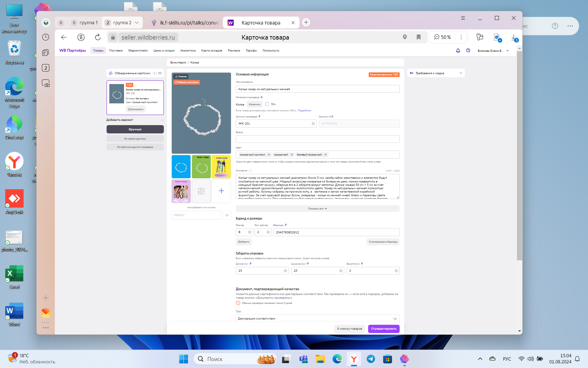Open File Explorer from the taskbar
This screenshot has width=588, height=368.
point(320,359)
